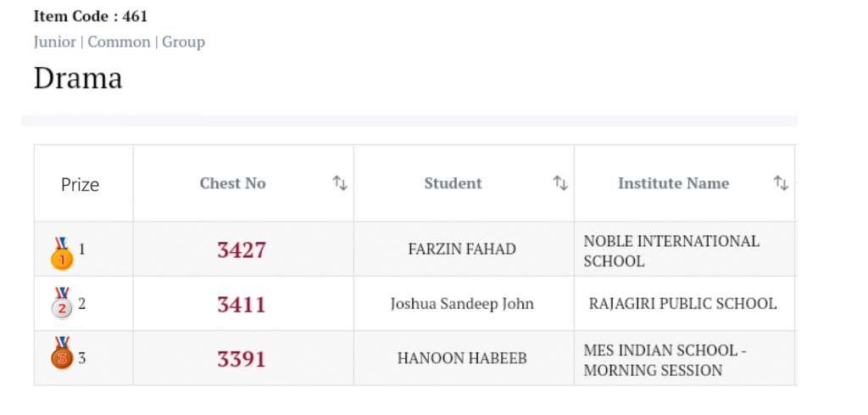Select chest number 3427
Screen dimensions: 868x415
coord(242,250)
